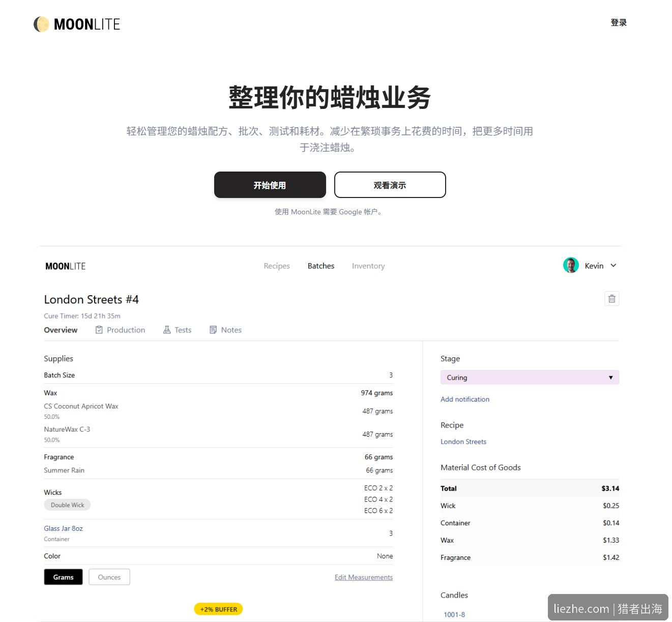672x622 pixels.
Task: Click the Notes tab document icon
Action: (213, 330)
